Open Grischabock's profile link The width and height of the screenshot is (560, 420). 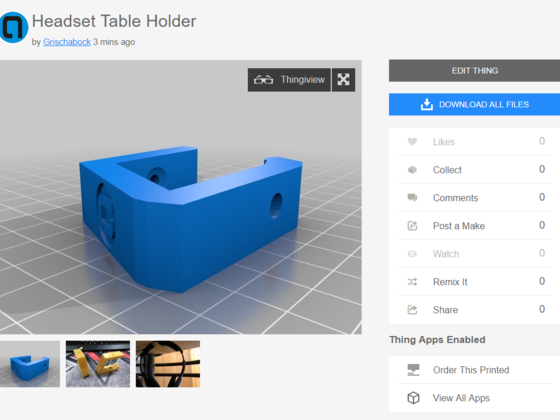pos(67,42)
